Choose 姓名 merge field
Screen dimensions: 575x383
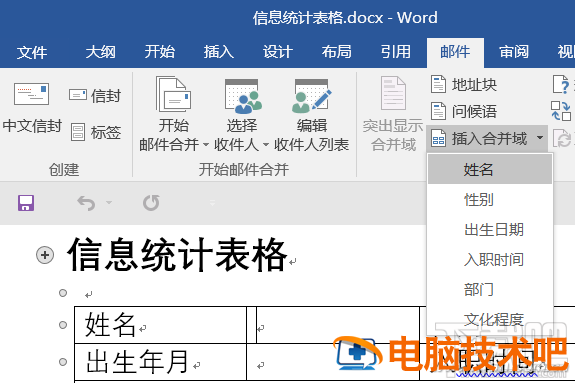click(490, 169)
